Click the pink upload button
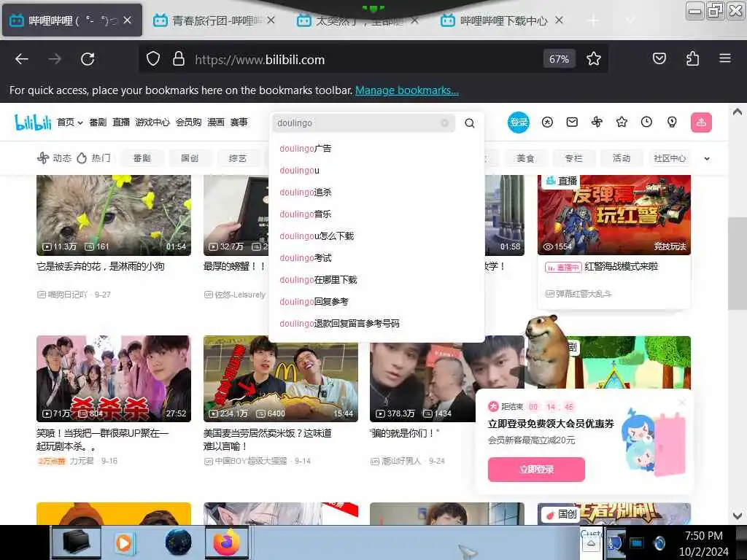Screen dimensions: 747x560 (x=701, y=122)
